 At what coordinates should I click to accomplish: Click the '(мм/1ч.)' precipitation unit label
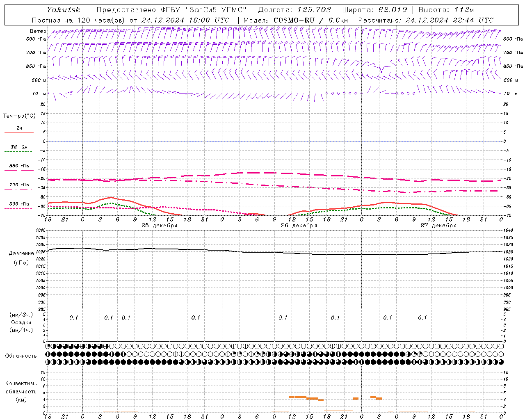click(21, 330)
